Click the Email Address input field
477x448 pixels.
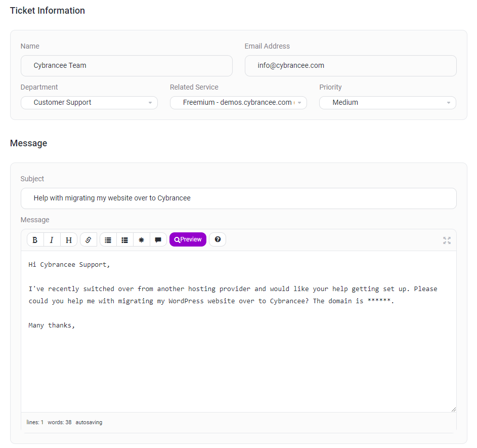point(351,66)
